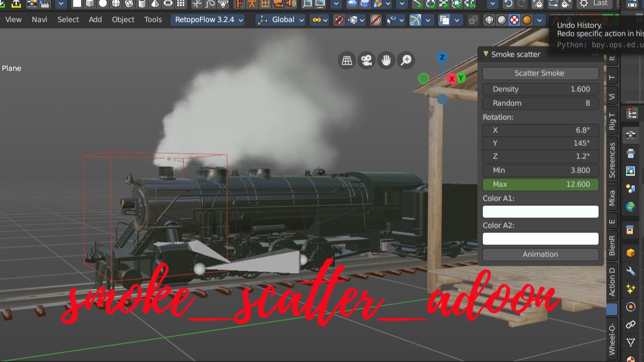Click the Last button in toolbar
The image size is (644, 362).
(x=595, y=4)
